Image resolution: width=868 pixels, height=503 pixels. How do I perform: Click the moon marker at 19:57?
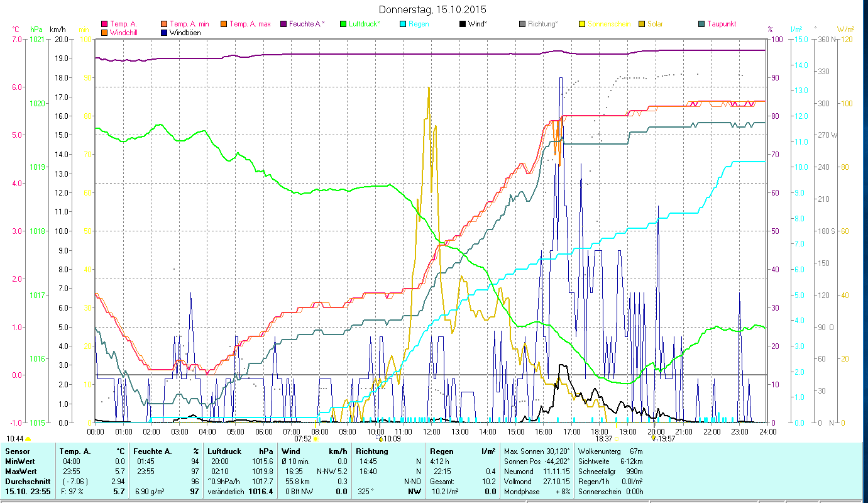pos(654,439)
